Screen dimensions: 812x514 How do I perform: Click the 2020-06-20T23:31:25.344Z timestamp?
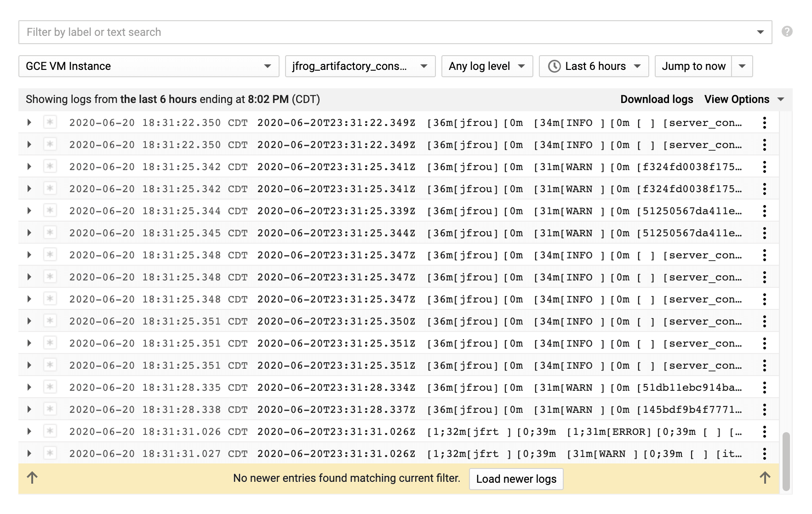tap(336, 233)
